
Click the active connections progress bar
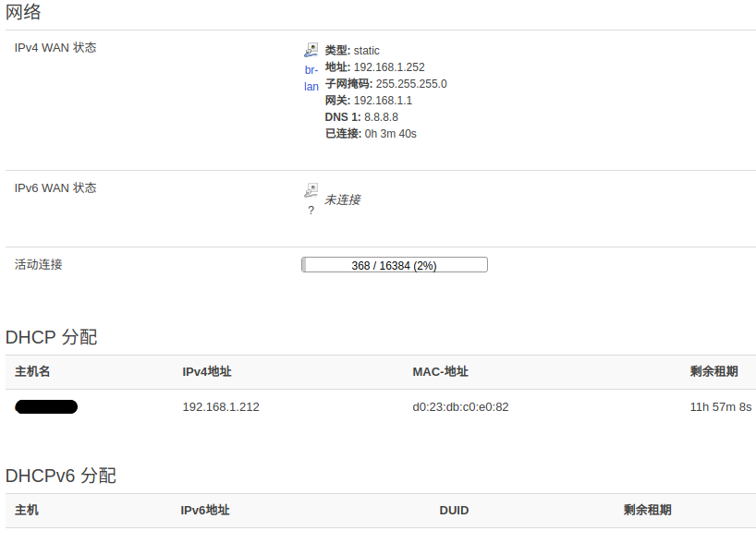point(395,265)
